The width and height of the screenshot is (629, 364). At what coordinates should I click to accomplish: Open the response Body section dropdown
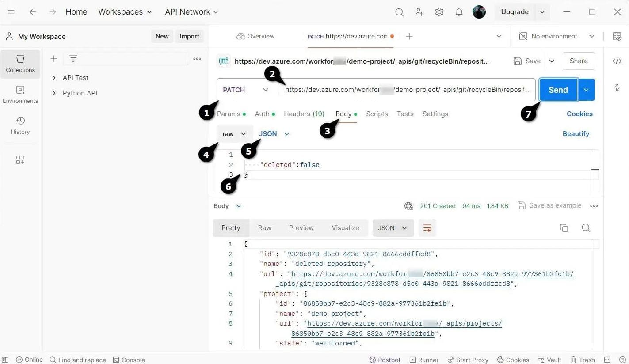coord(228,206)
